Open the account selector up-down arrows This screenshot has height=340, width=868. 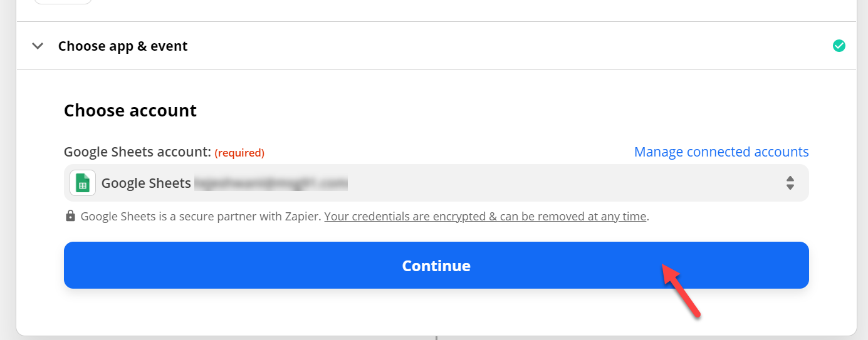coord(790,183)
